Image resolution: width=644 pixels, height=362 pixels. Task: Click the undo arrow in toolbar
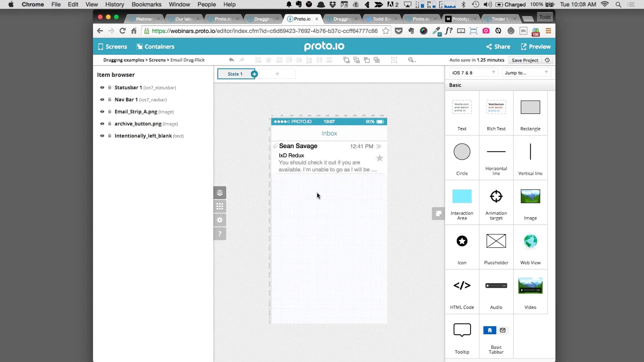(x=231, y=60)
